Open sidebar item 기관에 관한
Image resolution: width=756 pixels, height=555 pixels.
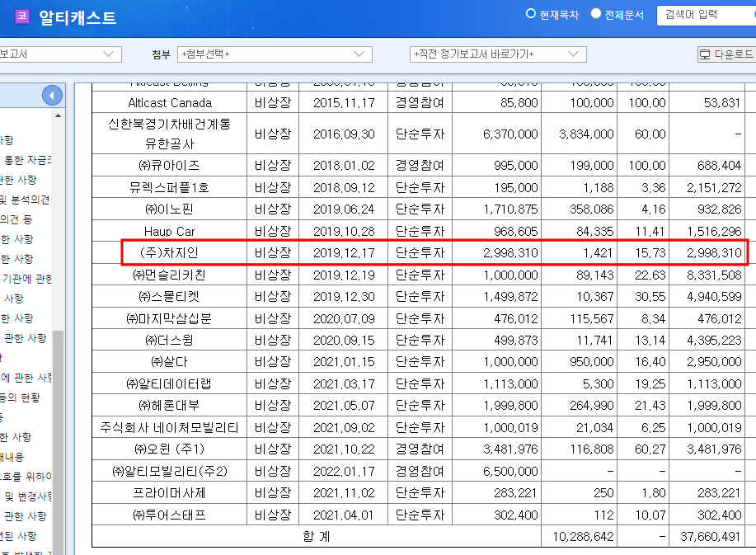coord(26,279)
